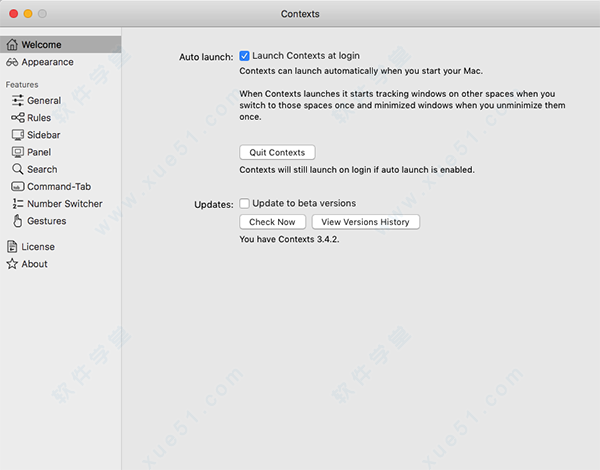Viewport: 600px width, 470px height.
Task: Click the Search magnifier icon
Action: tap(18, 169)
